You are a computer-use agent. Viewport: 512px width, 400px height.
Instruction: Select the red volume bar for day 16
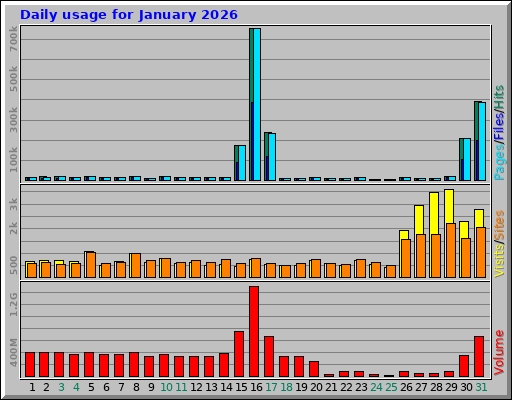point(254,332)
